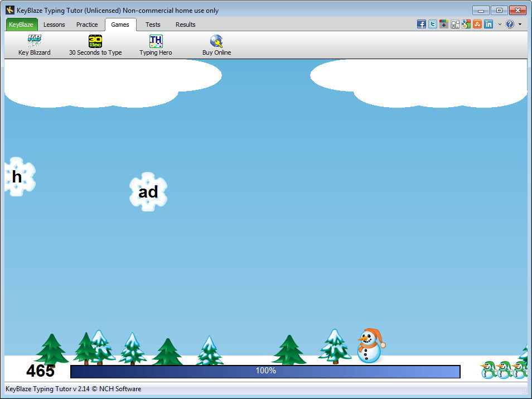
Task: Open the Results tab
Action: pyautogui.click(x=186, y=25)
